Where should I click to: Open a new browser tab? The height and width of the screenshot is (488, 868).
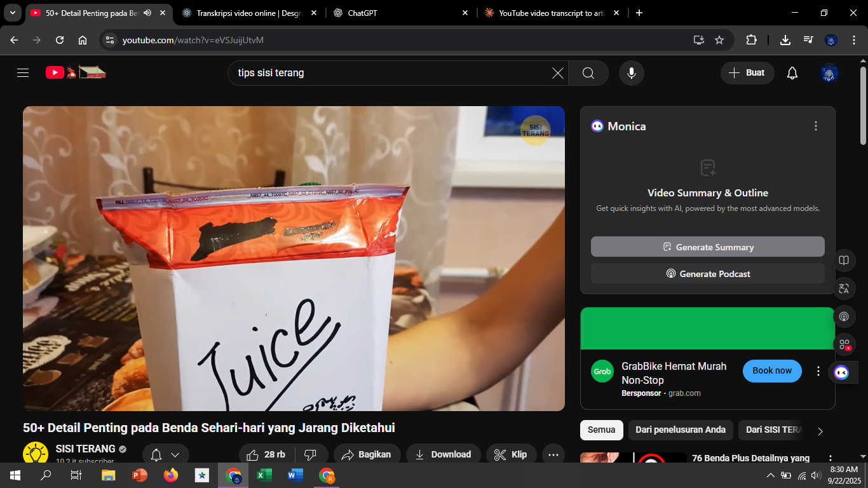(639, 13)
